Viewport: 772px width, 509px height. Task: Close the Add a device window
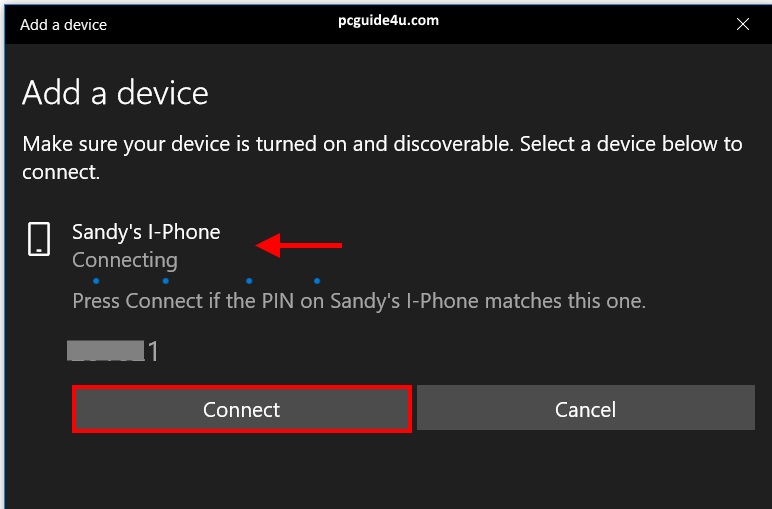pyautogui.click(x=742, y=24)
